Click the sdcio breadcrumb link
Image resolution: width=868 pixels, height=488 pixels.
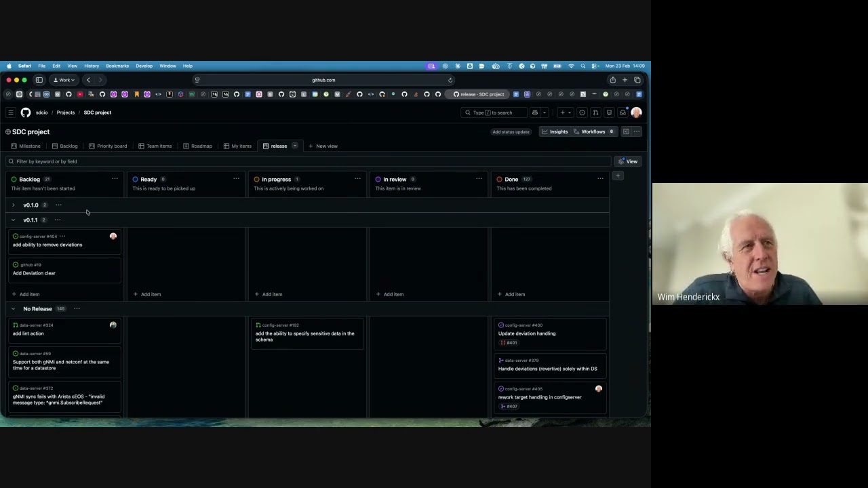(41, 113)
